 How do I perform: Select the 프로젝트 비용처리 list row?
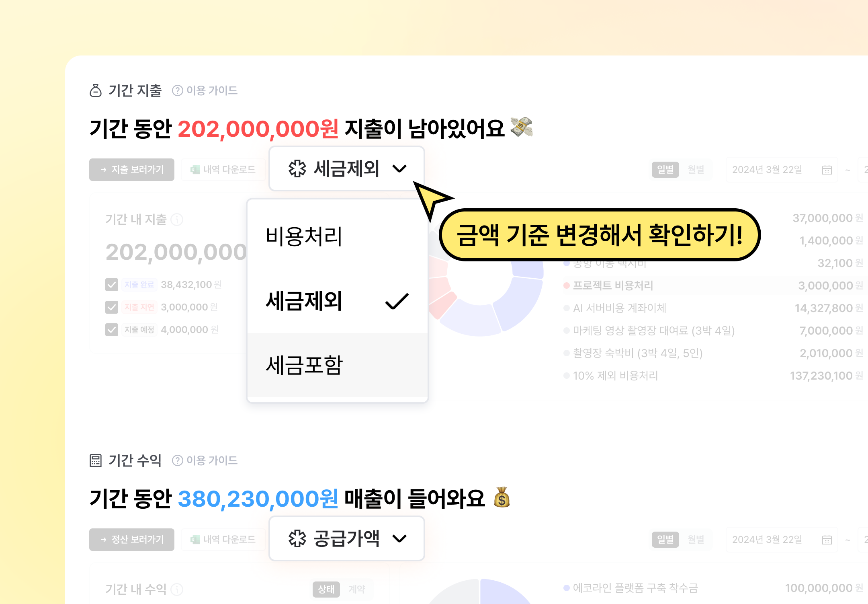coord(713,286)
